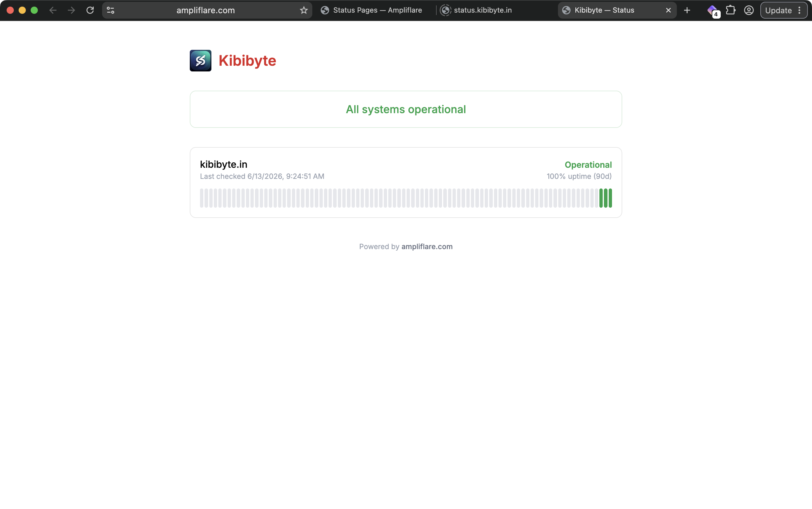Image resolution: width=812 pixels, height=509 pixels.
Task: Open the browser three-dot menu
Action: (x=799, y=10)
